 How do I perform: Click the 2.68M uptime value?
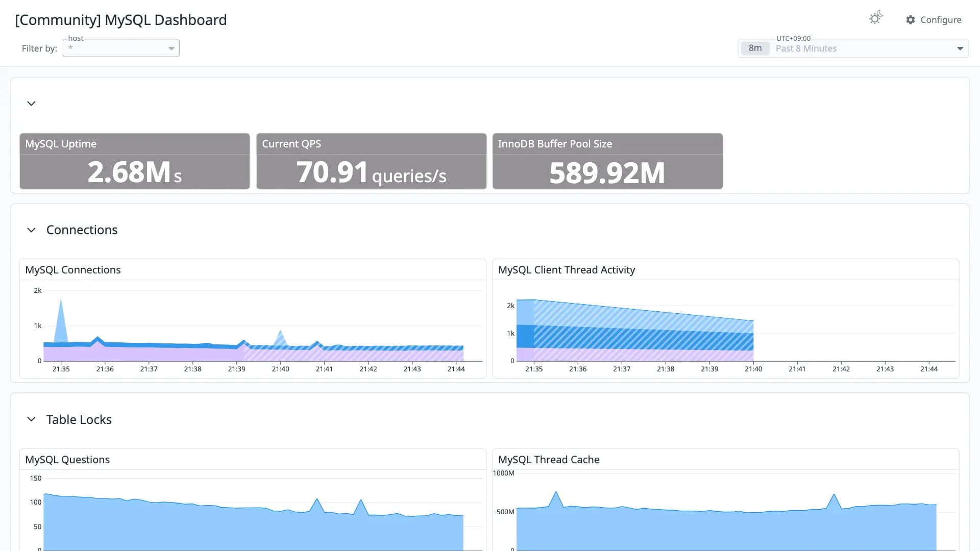click(x=135, y=172)
